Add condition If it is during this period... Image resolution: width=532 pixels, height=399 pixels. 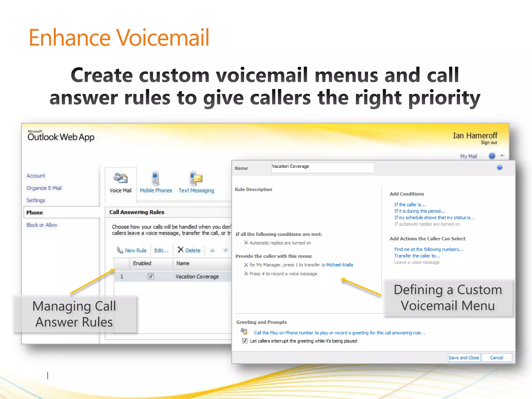(x=420, y=211)
